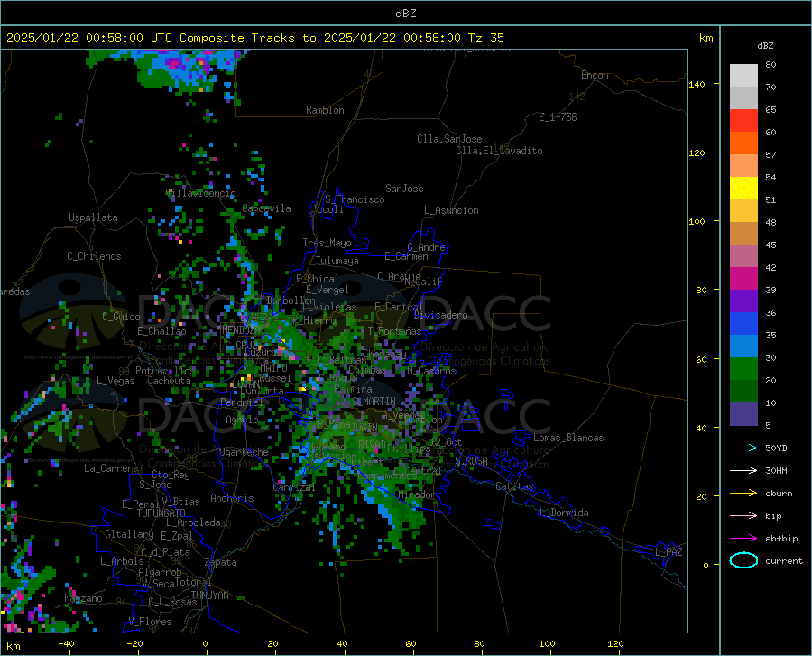Click the Uspallata label on map

93,217
